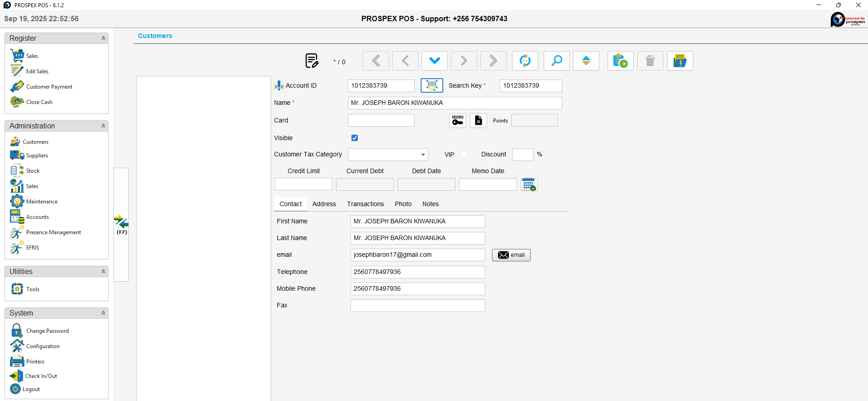868x401 pixels.
Task: Click the email button next to address
Action: [511, 255]
